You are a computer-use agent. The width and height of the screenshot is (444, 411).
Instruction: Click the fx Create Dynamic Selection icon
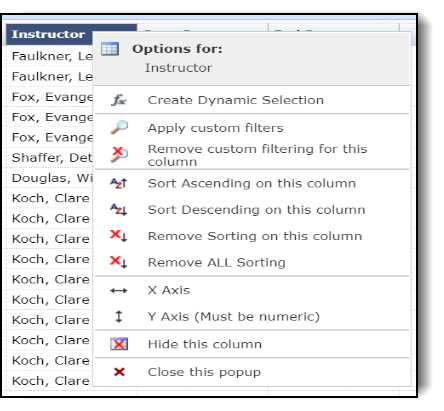(x=119, y=100)
